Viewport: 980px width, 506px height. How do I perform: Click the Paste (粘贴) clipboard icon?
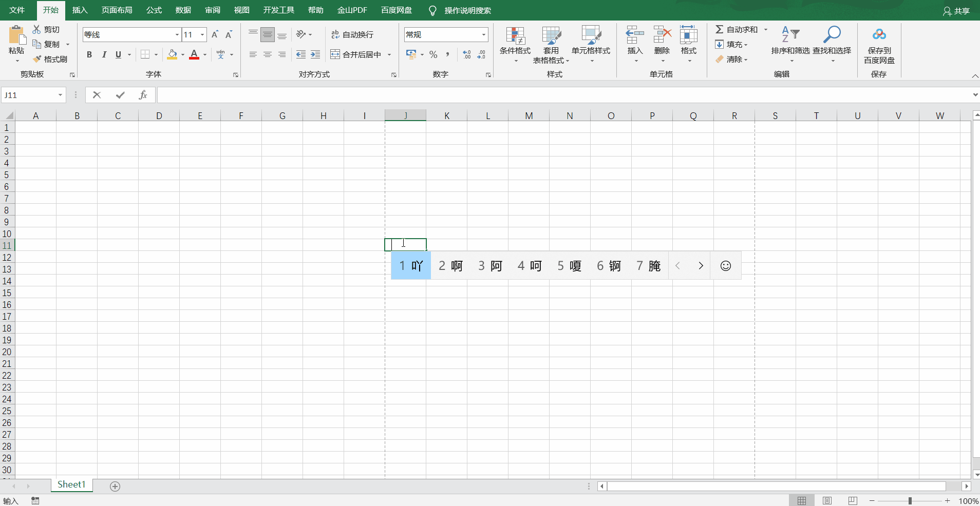[16, 35]
